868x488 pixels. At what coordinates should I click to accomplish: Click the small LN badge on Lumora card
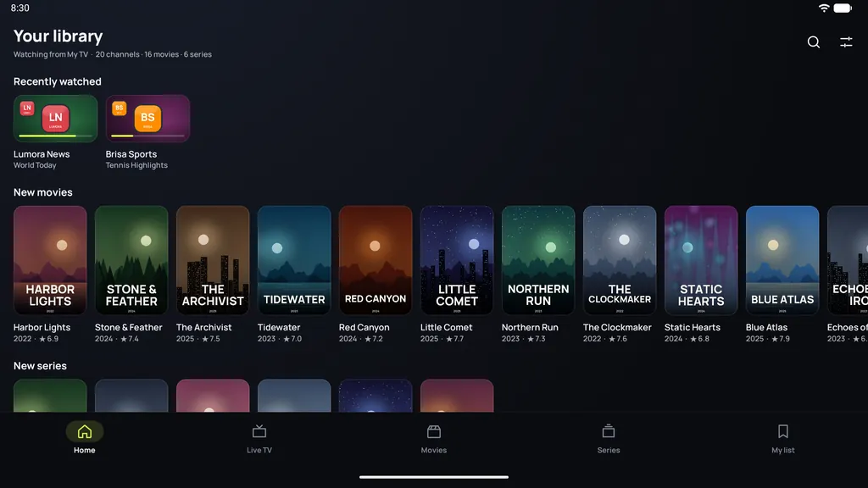[27, 108]
